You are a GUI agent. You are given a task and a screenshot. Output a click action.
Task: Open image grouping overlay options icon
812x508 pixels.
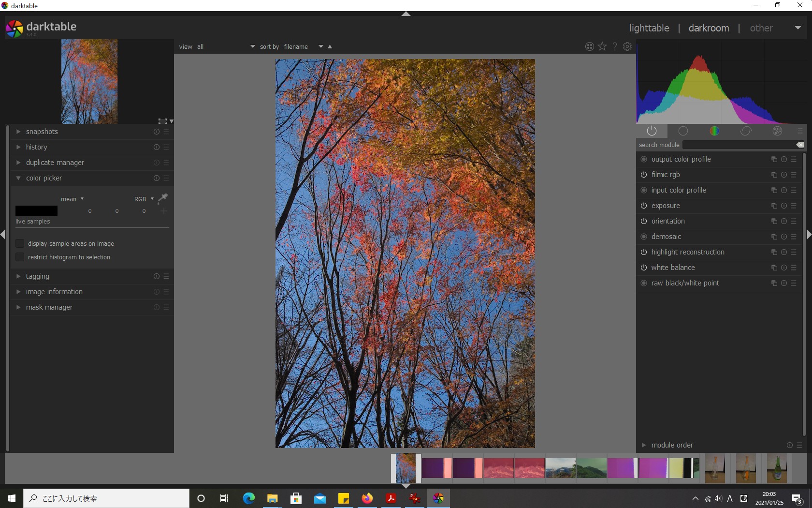590,46
